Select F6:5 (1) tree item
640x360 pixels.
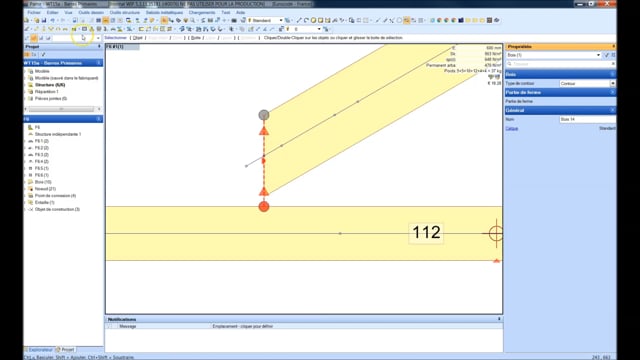(42, 169)
